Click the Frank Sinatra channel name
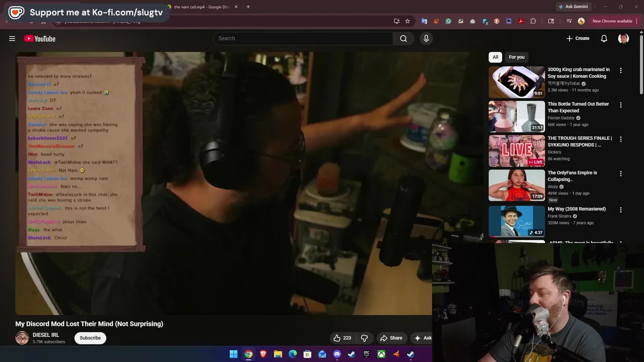The image size is (644, 362). pos(559,216)
